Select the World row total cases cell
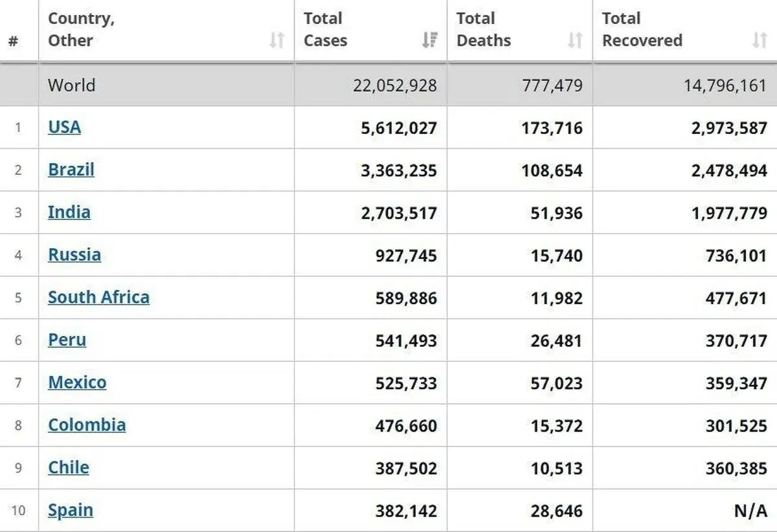The width and height of the screenshot is (777, 532). (394, 85)
